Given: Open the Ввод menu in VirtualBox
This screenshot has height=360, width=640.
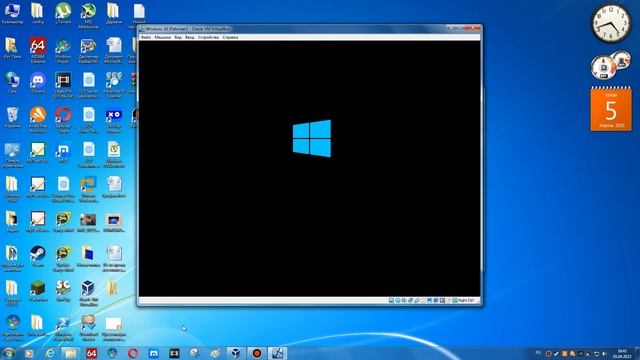Looking at the screenshot, I should 189,37.
